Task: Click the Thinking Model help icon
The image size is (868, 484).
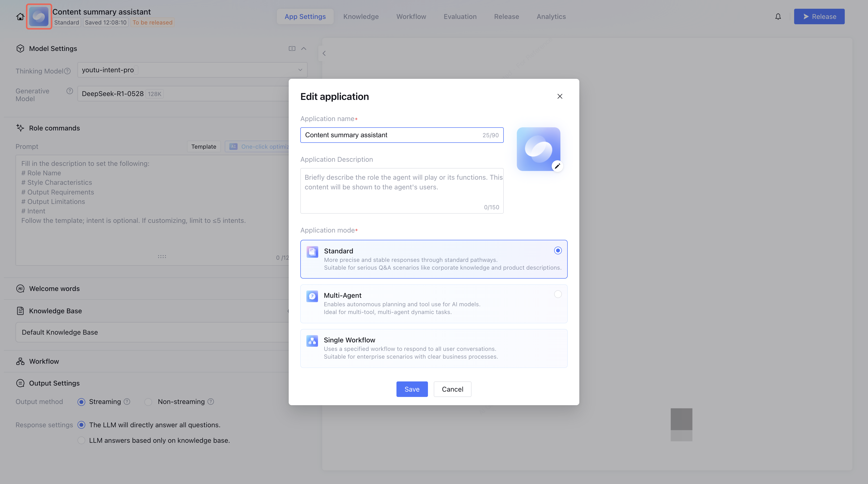Action: pos(67,71)
